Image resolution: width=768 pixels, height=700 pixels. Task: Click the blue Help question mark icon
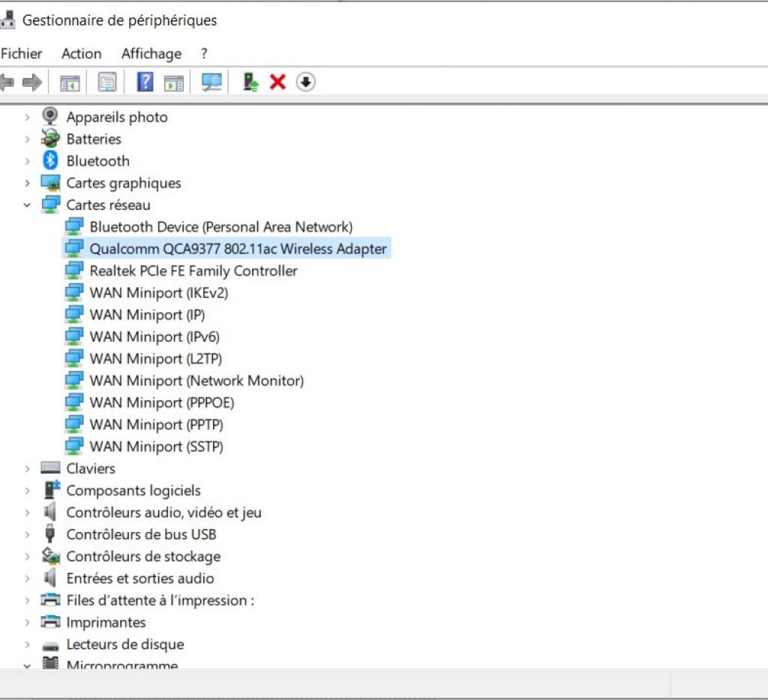145,82
